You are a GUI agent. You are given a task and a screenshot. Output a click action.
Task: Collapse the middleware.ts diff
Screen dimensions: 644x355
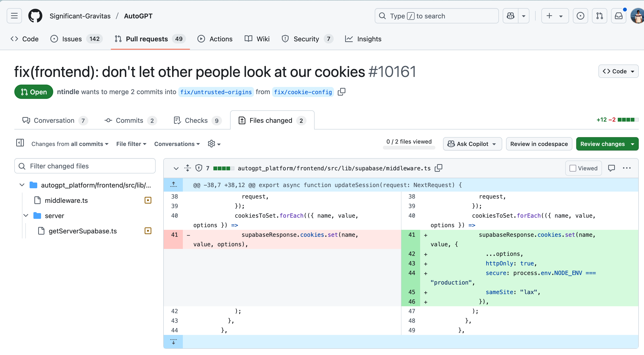[x=176, y=168]
